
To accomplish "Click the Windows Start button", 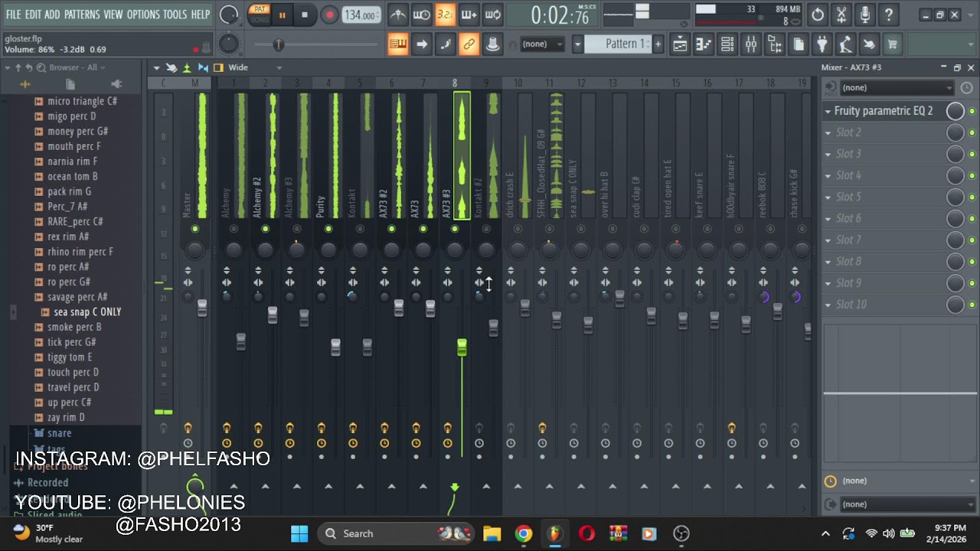I will click(299, 533).
